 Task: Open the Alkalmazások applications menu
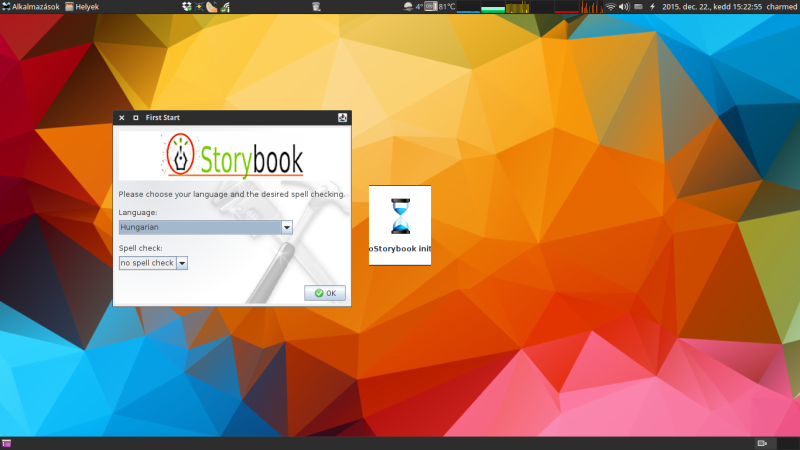click(x=31, y=7)
